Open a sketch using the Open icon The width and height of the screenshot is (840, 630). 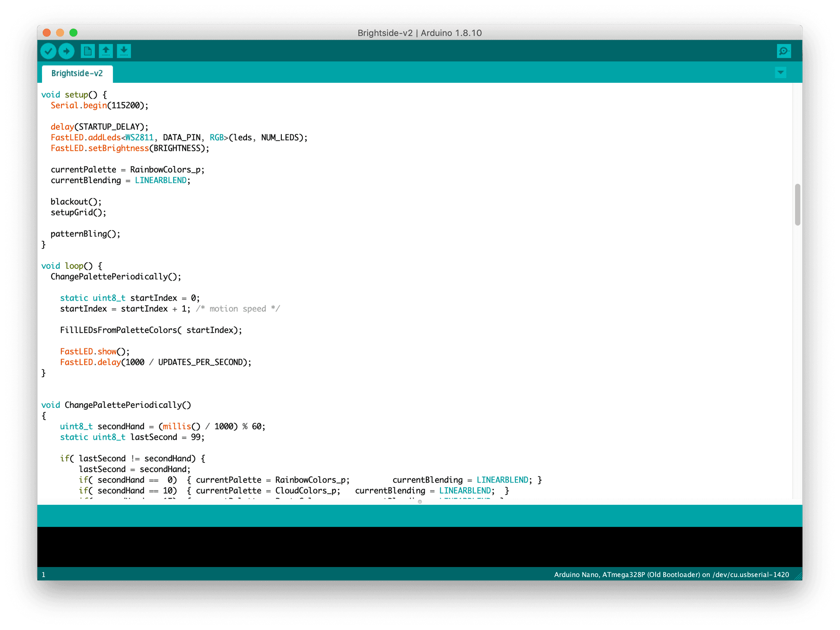pyautogui.click(x=106, y=51)
